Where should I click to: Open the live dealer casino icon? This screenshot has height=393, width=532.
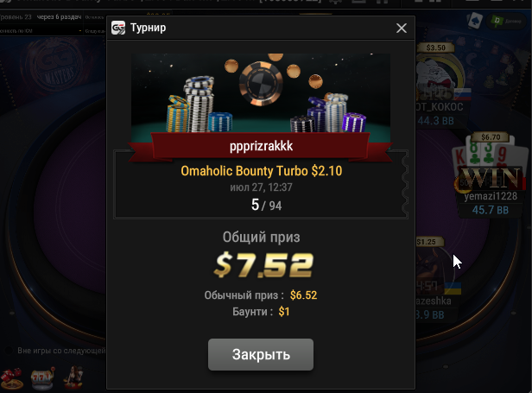[x=73, y=377]
